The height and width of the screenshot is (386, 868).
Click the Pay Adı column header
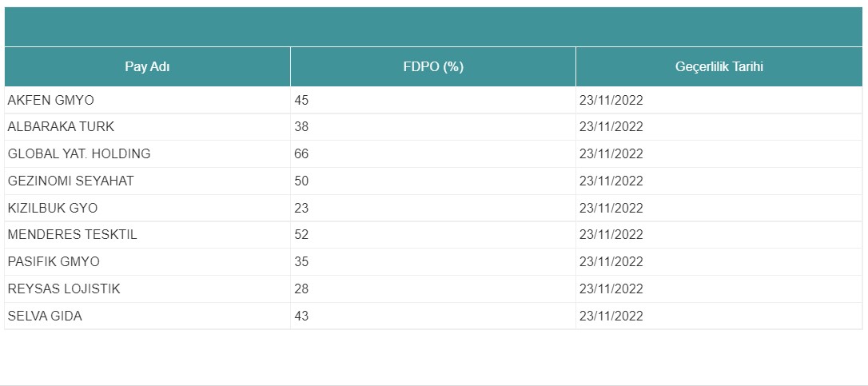(x=147, y=67)
